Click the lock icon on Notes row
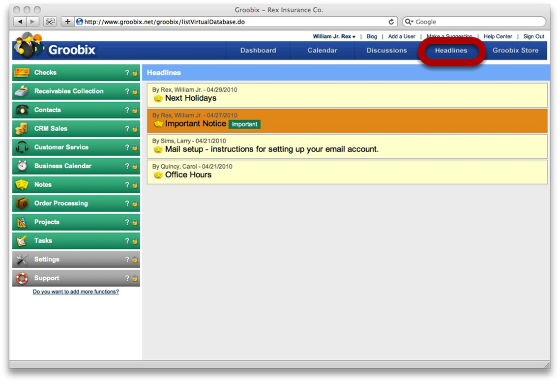This screenshot has width=560, height=383. point(135,185)
